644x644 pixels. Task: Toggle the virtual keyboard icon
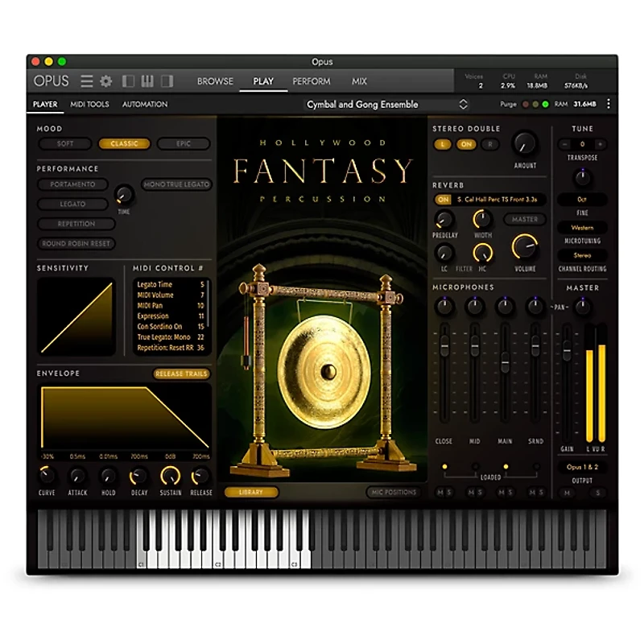[147, 81]
